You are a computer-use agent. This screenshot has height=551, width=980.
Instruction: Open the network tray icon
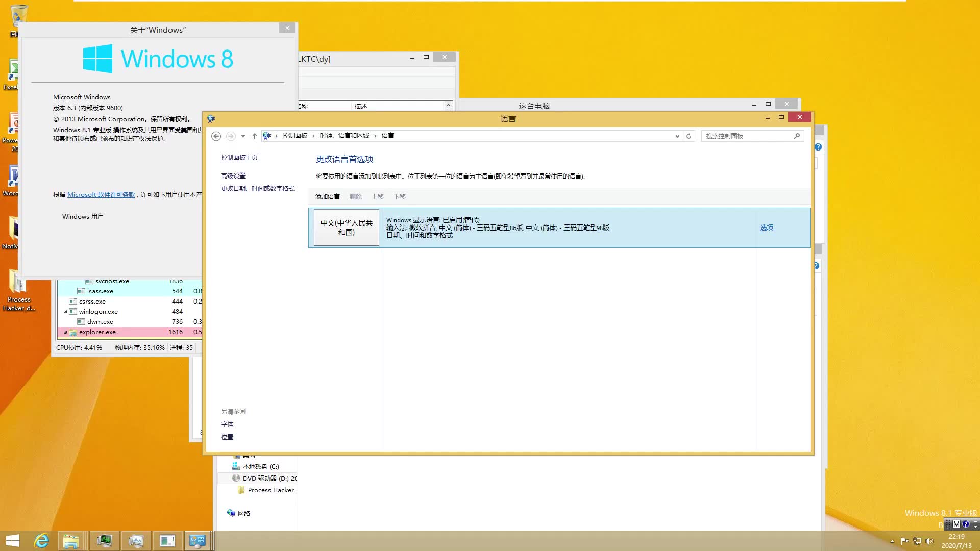[x=917, y=541]
